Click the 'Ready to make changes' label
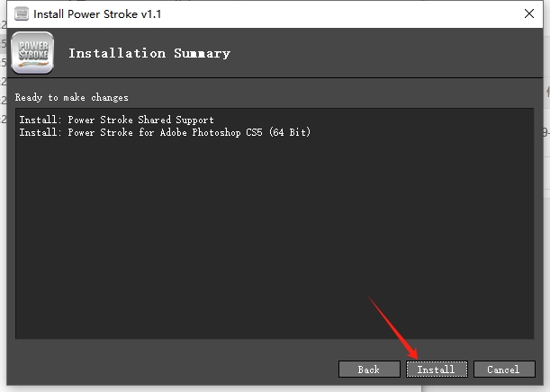This screenshot has height=392, width=550. [x=71, y=97]
